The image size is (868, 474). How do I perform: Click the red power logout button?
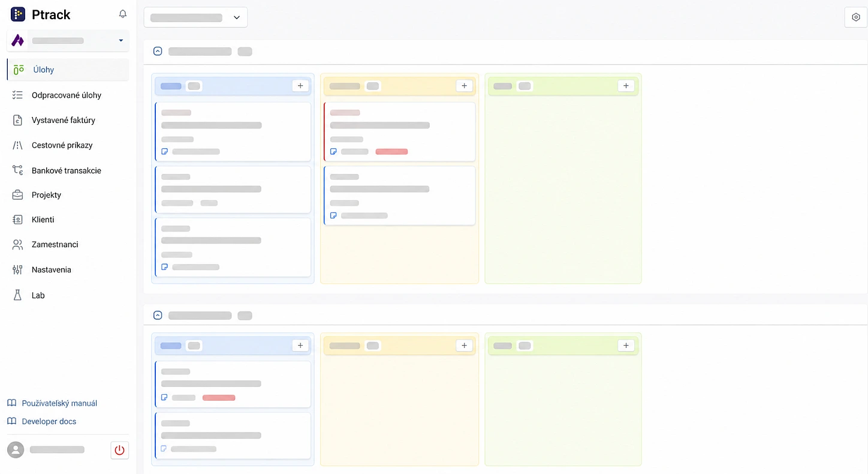(120, 450)
